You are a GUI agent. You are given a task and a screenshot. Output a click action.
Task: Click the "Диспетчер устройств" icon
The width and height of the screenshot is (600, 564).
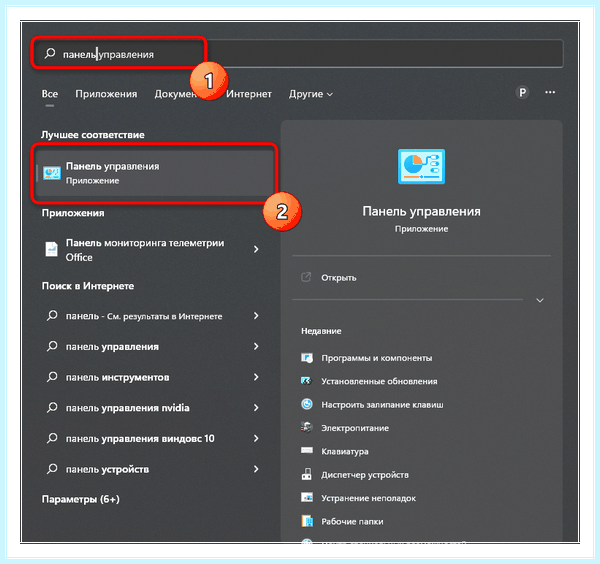[x=307, y=474]
